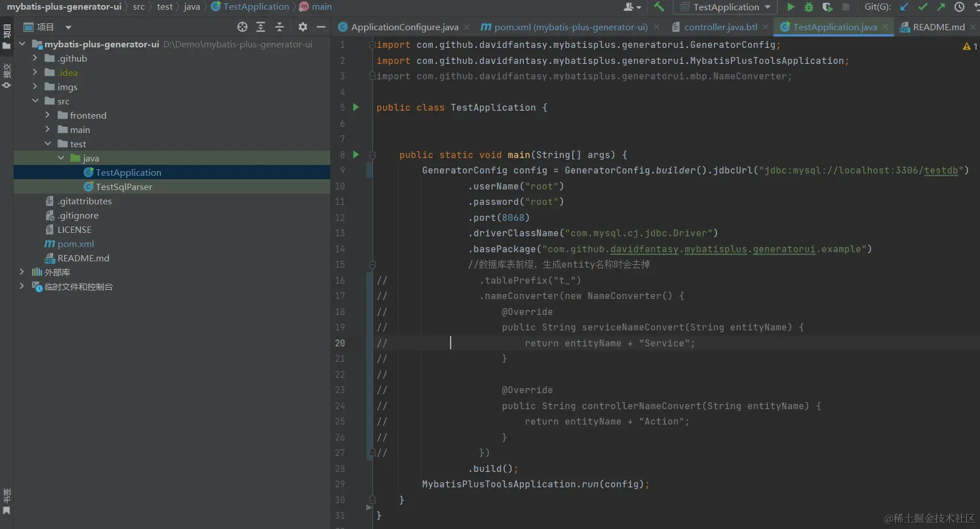Expand the frontend folder
Screen dimensions: 980x529
(x=48, y=115)
